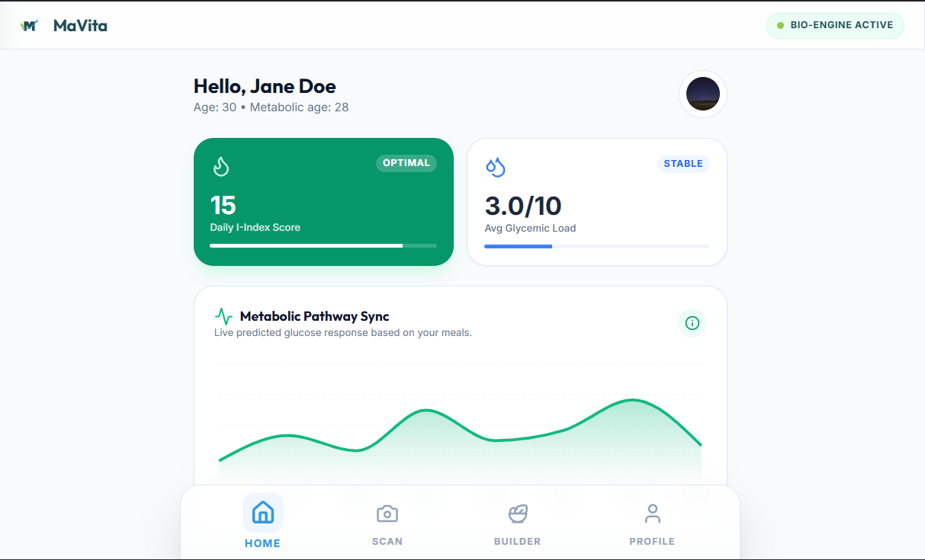Click the Age and Metabolic age text
Viewport: 925px width, 560px height.
(271, 107)
